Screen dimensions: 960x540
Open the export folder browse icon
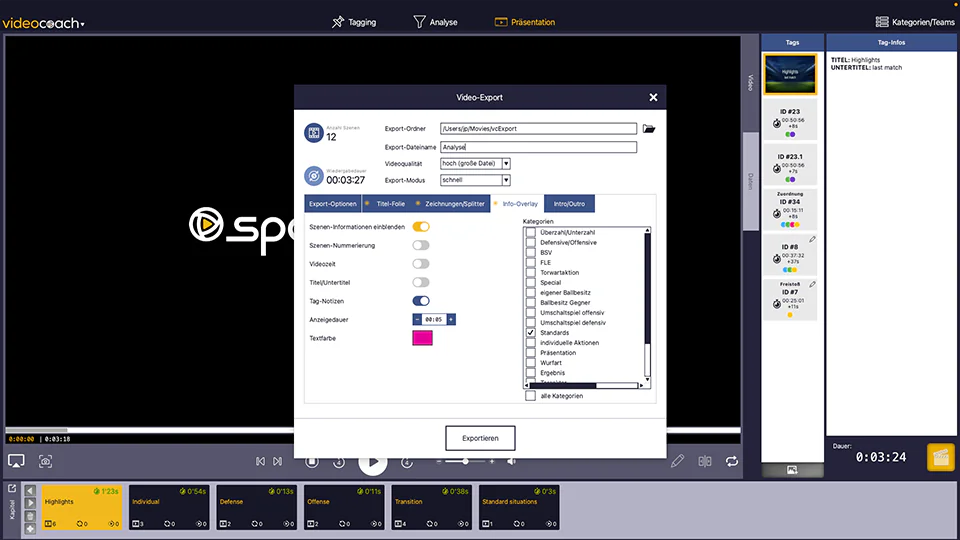click(649, 129)
